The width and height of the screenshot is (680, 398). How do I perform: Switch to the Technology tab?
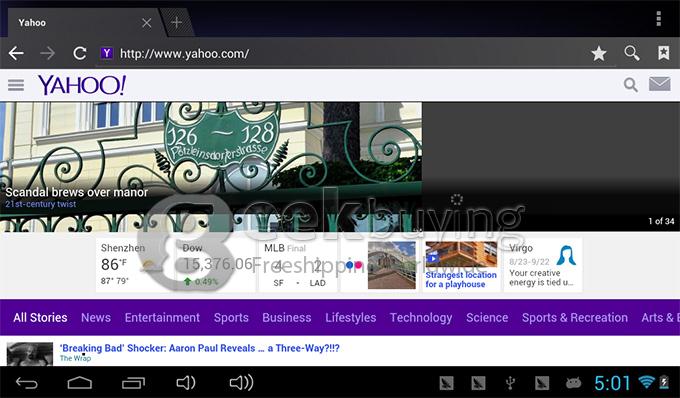point(421,317)
